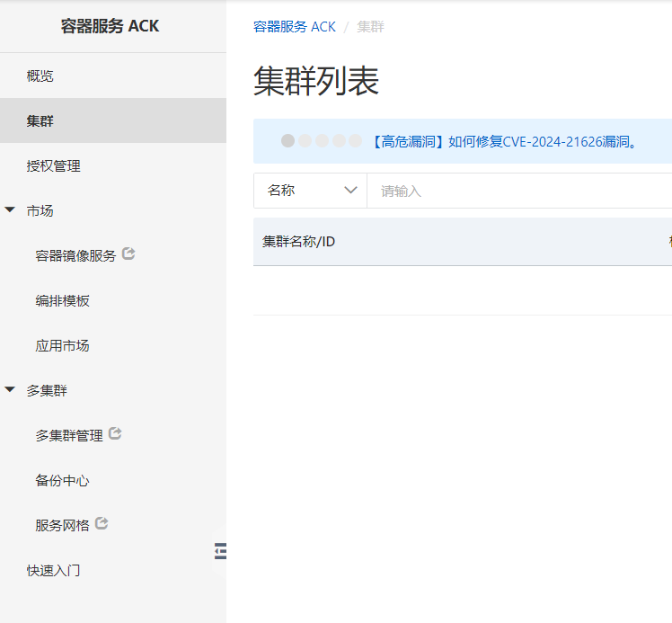Screen dimensions: 672x623
Task: Select the third announcement carousel dot
Action: coord(322,140)
